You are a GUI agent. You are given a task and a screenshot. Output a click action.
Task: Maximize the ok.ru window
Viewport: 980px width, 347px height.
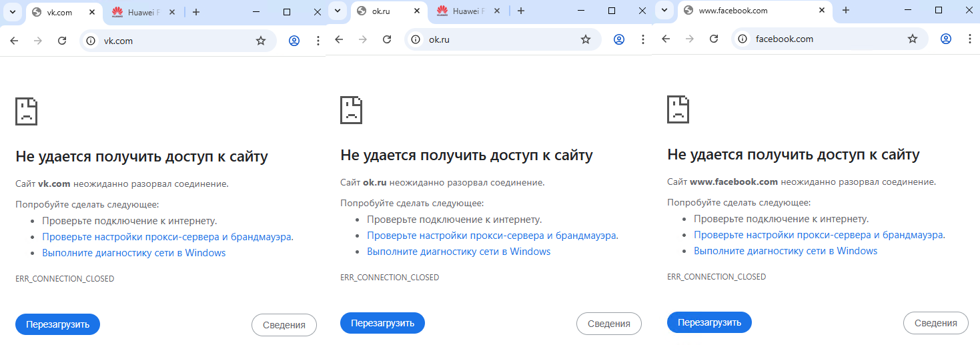click(612, 11)
